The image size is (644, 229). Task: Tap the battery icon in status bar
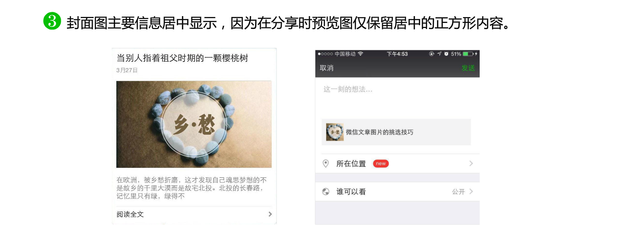click(x=468, y=54)
